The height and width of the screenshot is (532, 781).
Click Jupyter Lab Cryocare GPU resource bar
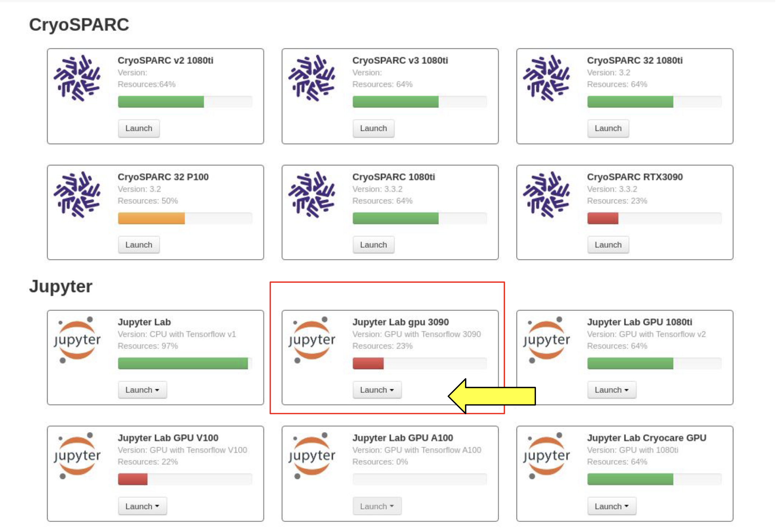[655, 479]
